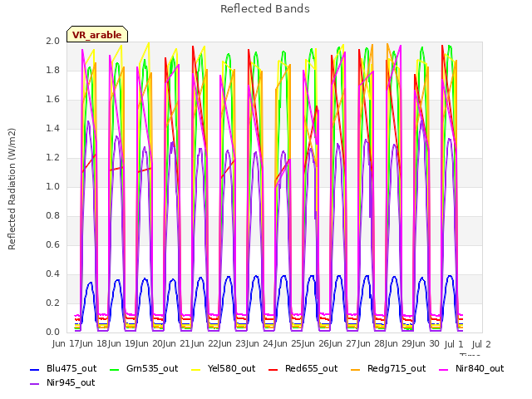Click the Reflected Radiation (W/m2) axis label
Image resolution: width=532 pixels, height=399 pixels.
[x=12, y=189]
